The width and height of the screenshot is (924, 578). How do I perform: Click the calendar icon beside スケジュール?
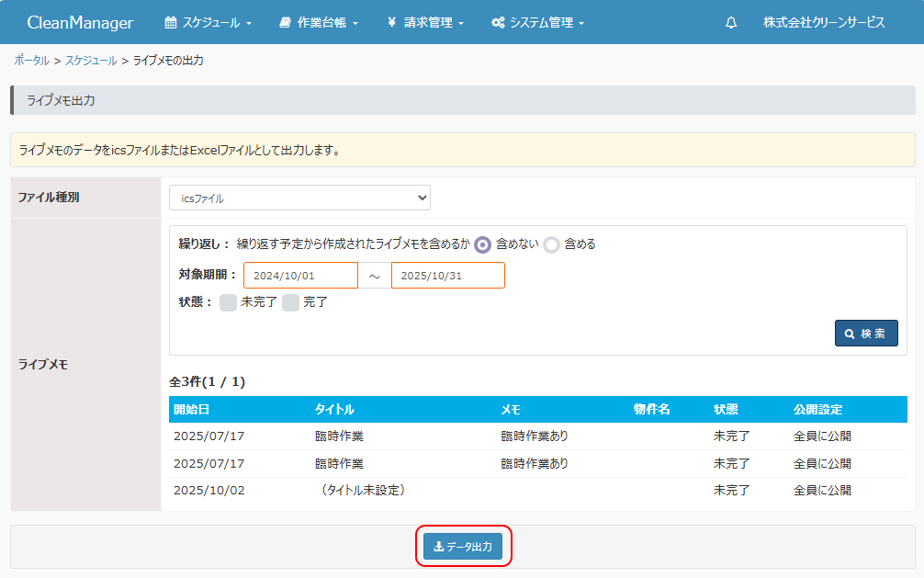coord(170,23)
